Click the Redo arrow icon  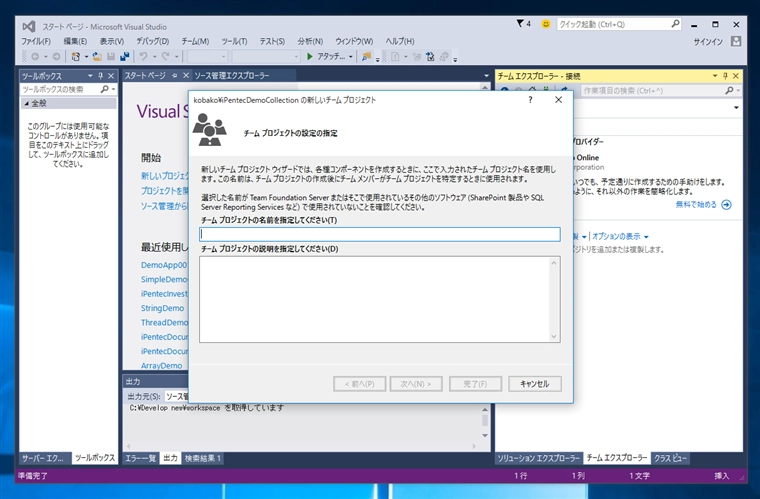165,57
